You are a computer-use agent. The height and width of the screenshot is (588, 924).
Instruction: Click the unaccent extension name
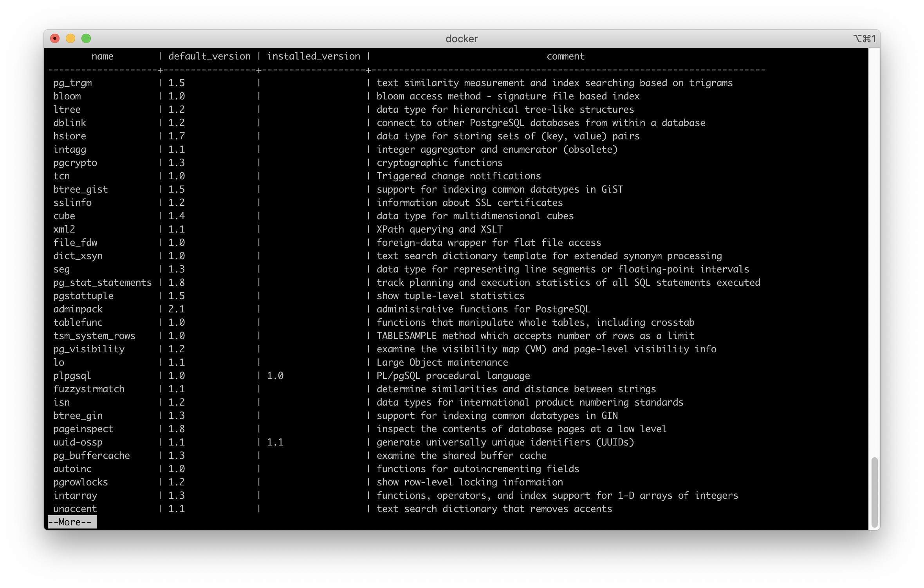click(75, 509)
